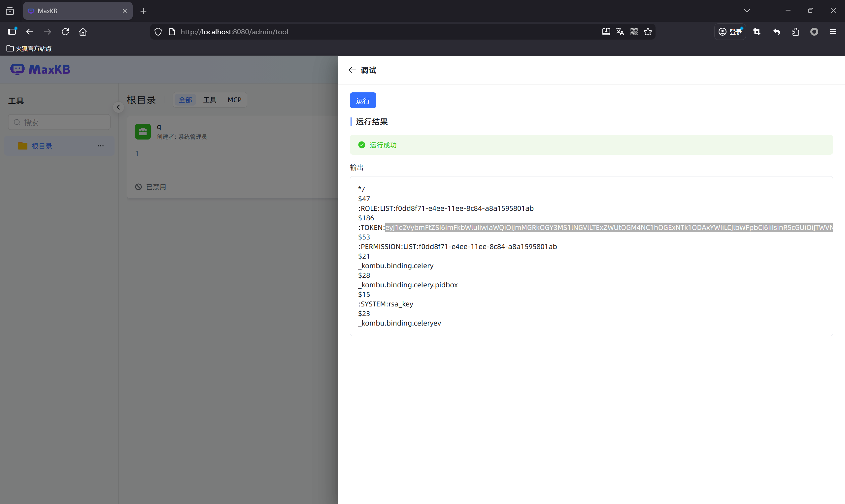
Task: Select the 全部 filter tab
Action: 185,100
